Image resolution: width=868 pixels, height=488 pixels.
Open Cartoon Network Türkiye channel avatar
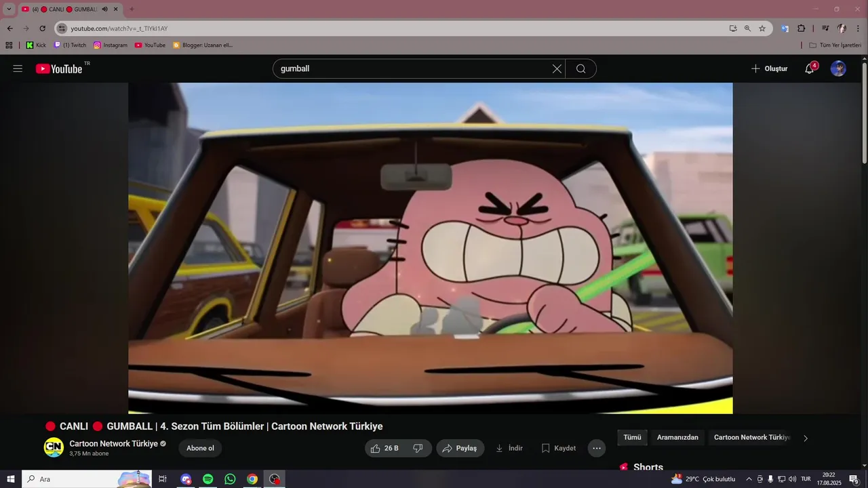tap(54, 447)
